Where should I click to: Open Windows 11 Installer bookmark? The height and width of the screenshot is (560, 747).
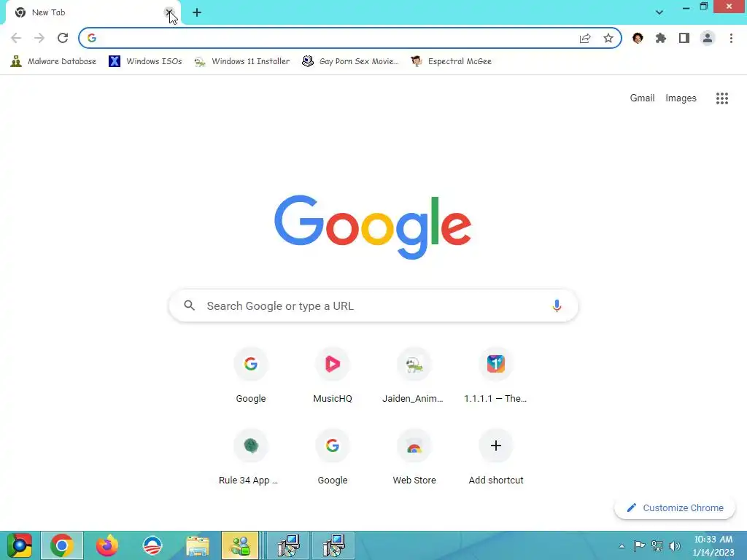tap(242, 61)
